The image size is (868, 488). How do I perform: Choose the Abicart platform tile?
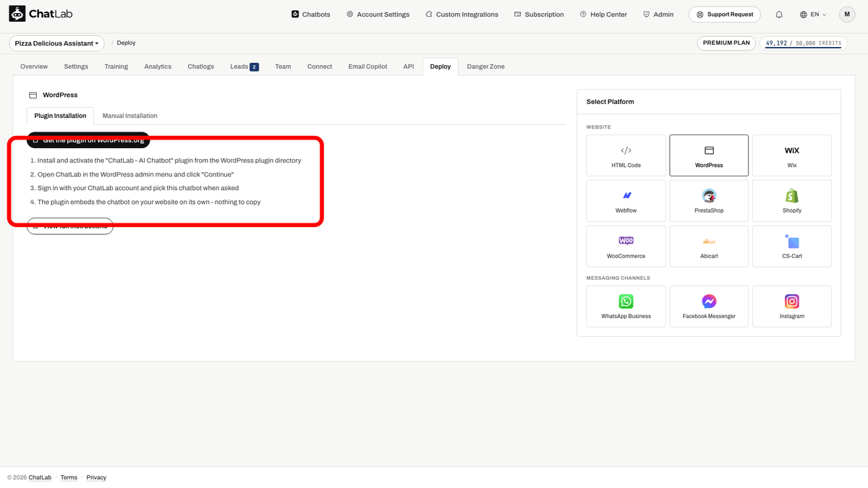[x=709, y=247]
